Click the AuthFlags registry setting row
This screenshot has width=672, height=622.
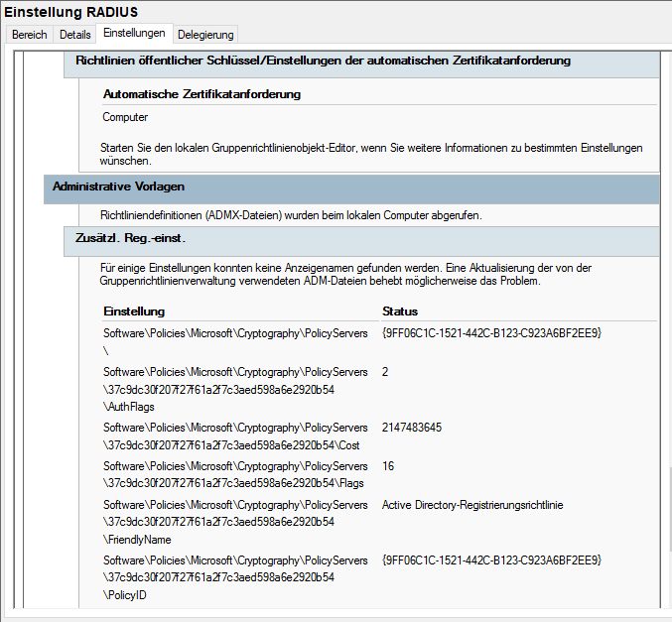235,390
